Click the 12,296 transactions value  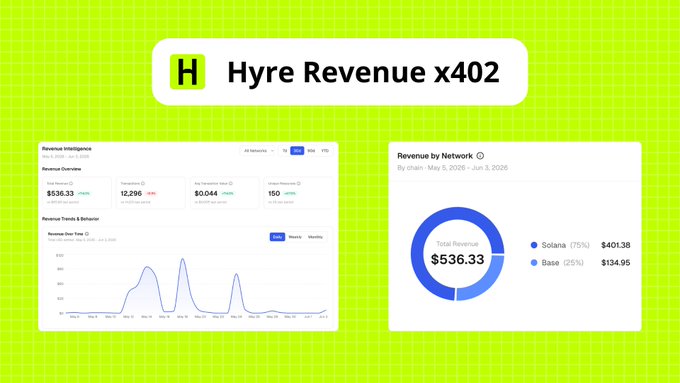(131, 193)
